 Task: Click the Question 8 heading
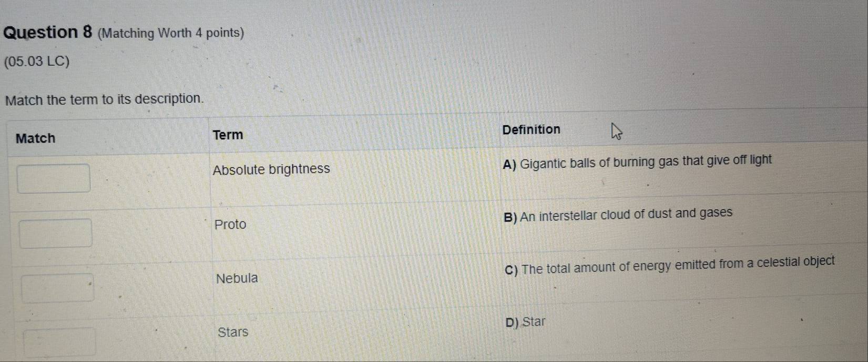[x=48, y=32]
